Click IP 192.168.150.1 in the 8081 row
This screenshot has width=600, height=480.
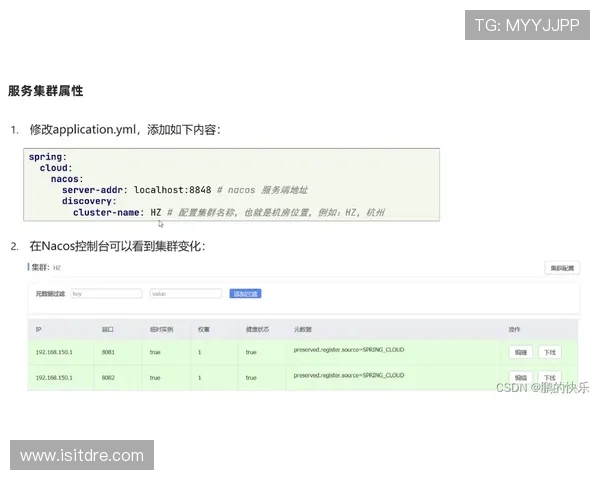coord(54,352)
